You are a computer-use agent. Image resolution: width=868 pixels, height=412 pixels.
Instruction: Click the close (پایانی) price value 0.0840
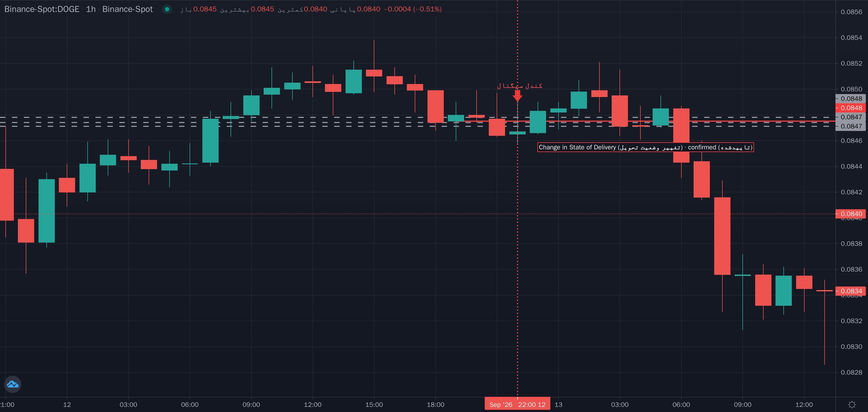click(x=369, y=9)
